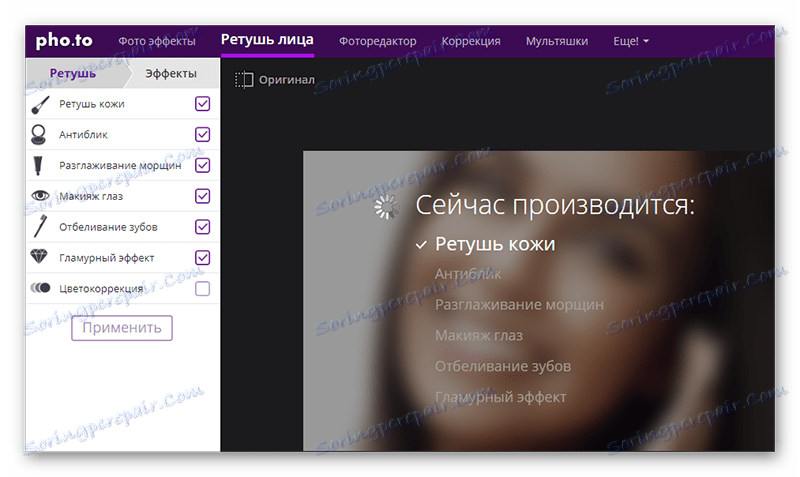
Task: Switch to the Ретушь tab
Action: coord(73,73)
